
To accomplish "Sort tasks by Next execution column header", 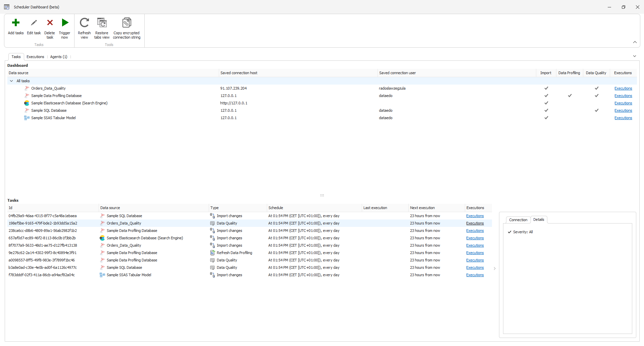I will point(436,208).
